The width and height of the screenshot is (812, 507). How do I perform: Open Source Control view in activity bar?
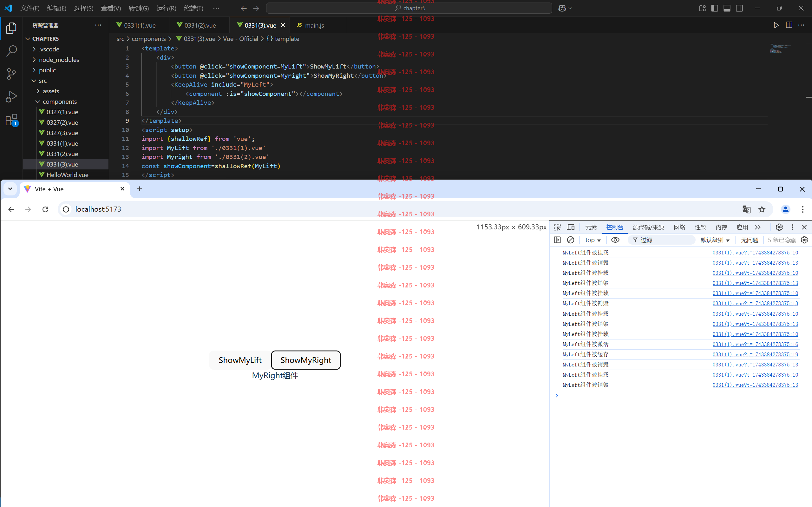pos(11,74)
